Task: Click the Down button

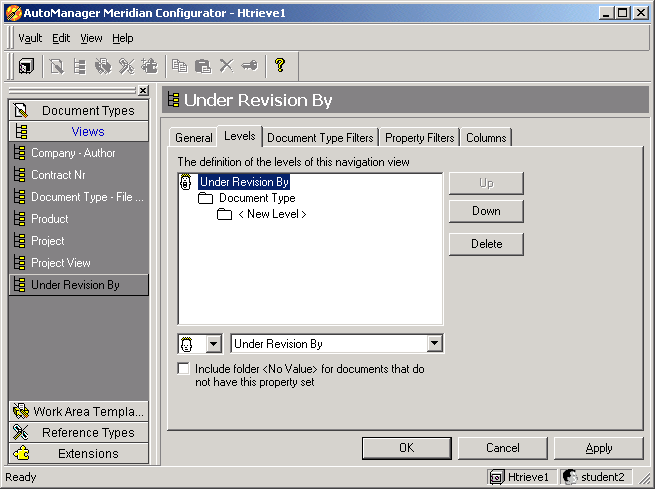Action: [x=486, y=211]
